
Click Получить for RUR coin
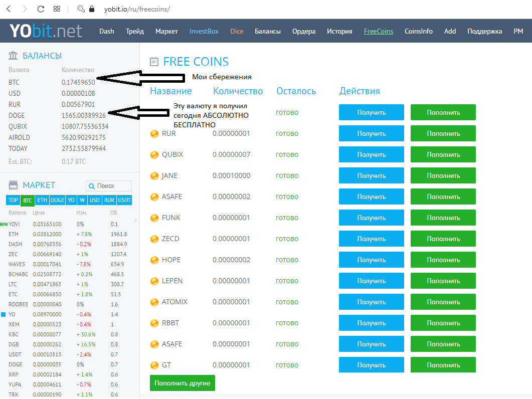[x=371, y=133]
